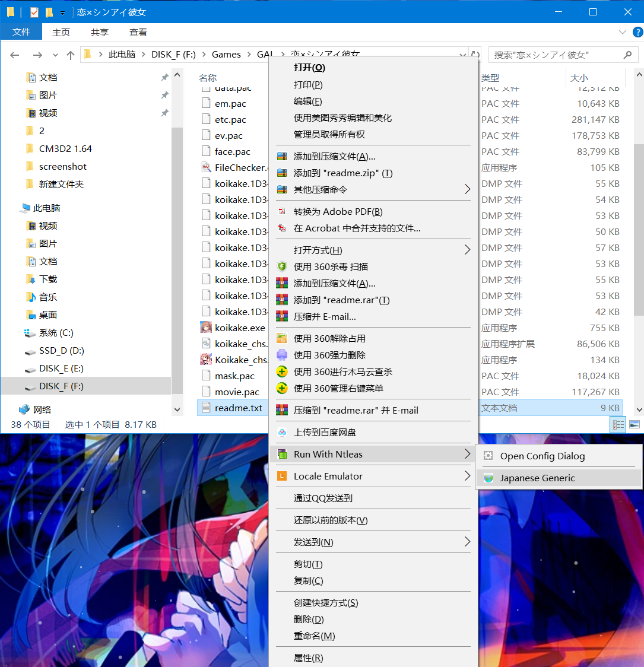Click the 360 release occupation icon
644x667 pixels.
(282, 339)
